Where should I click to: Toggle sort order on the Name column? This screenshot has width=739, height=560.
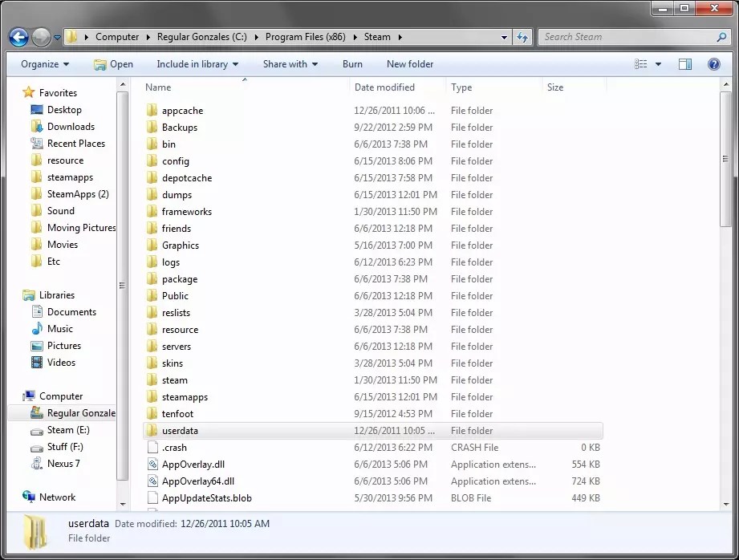tap(158, 87)
